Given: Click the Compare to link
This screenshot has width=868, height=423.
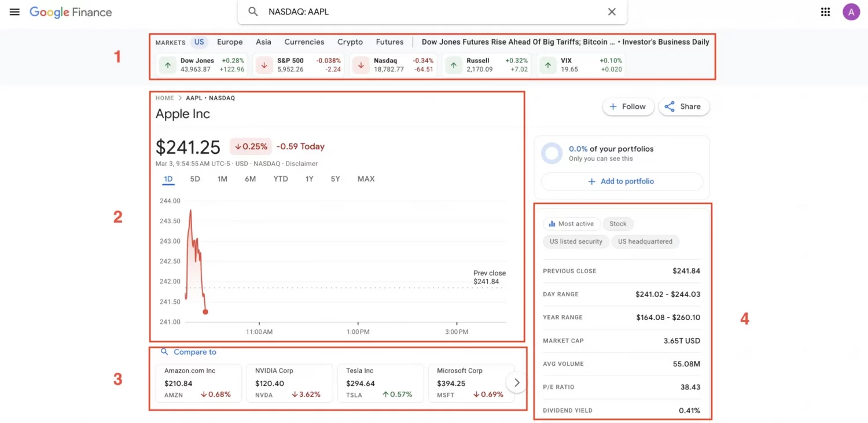Looking at the screenshot, I should (195, 352).
